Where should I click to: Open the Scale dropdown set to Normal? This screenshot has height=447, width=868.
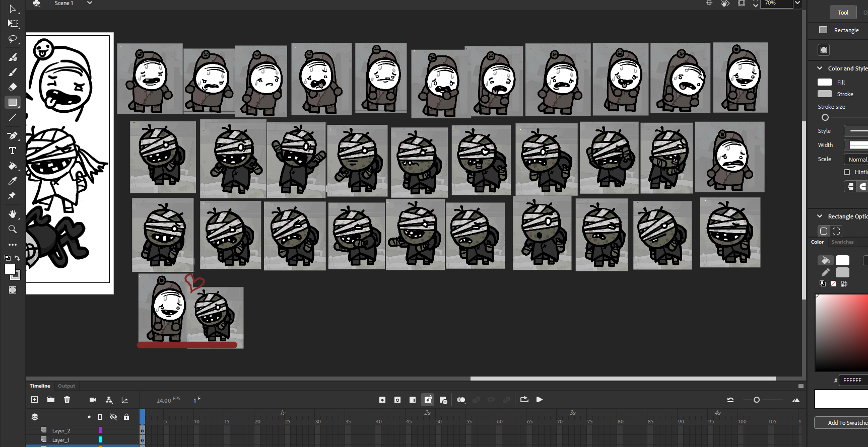[856, 159]
